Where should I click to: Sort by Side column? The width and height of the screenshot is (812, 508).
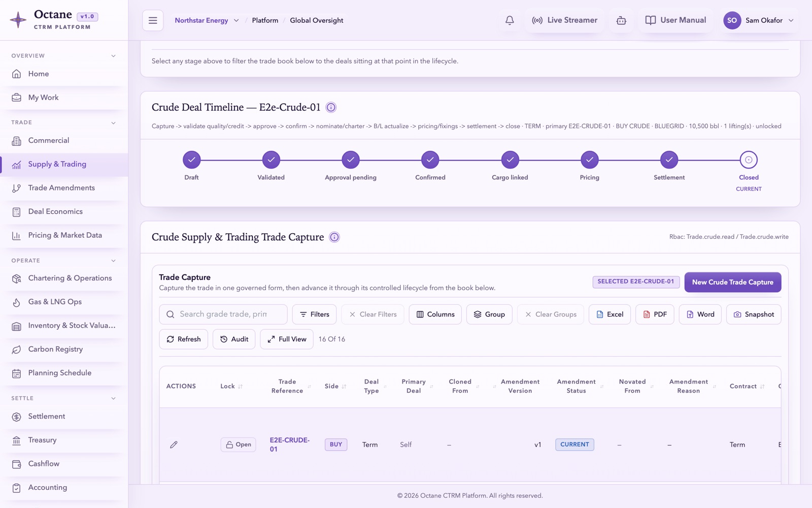335,386
